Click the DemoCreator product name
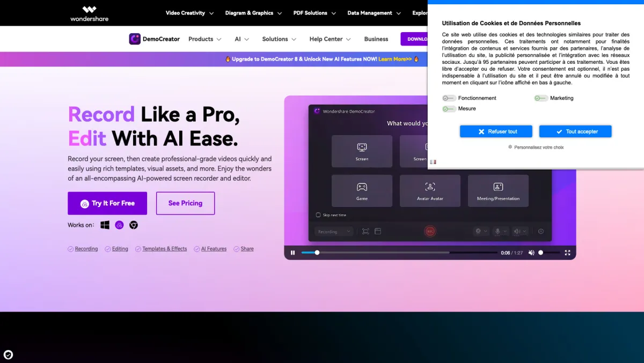 click(161, 39)
